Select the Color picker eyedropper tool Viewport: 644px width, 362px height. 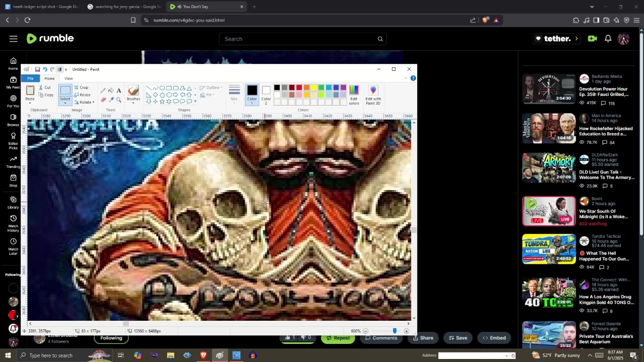[111, 100]
